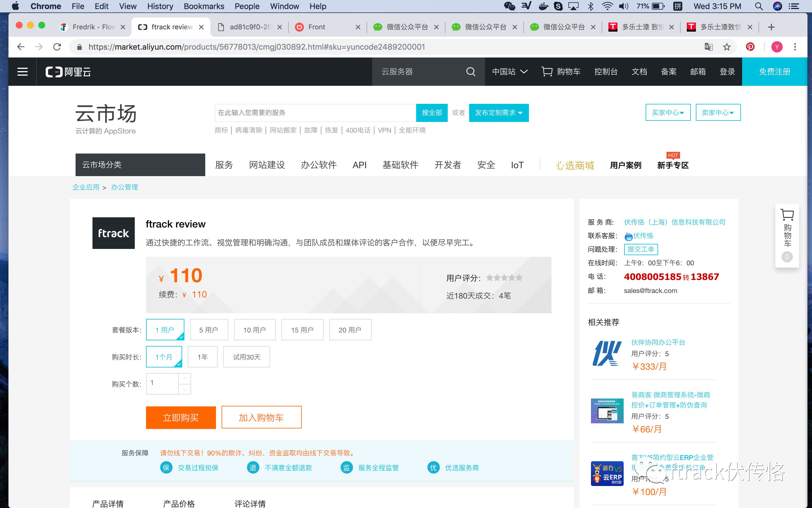Click the ftrack product logo
812x508 pixels.
[x=113, y=233]
